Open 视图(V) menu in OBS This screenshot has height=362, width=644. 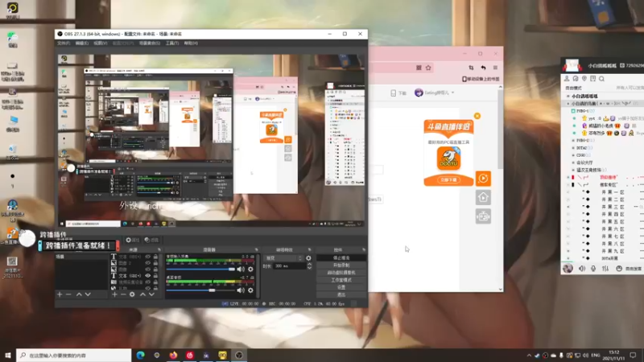(x=100, y=43)
